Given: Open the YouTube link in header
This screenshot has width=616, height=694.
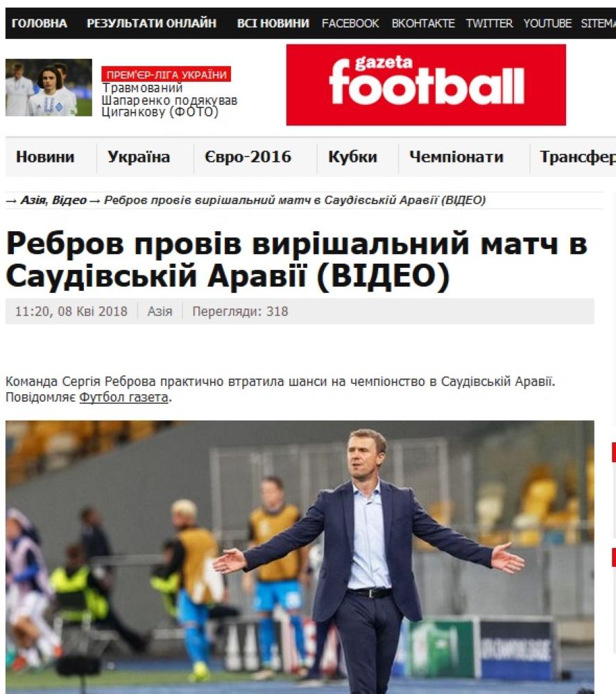Looking at the screenshot, I should (x=547, y=23).
